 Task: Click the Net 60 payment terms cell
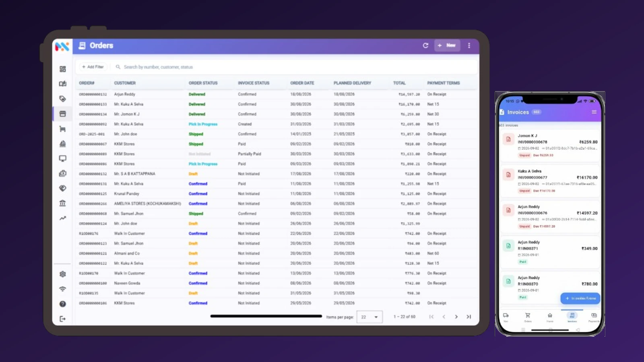[433, 253]
